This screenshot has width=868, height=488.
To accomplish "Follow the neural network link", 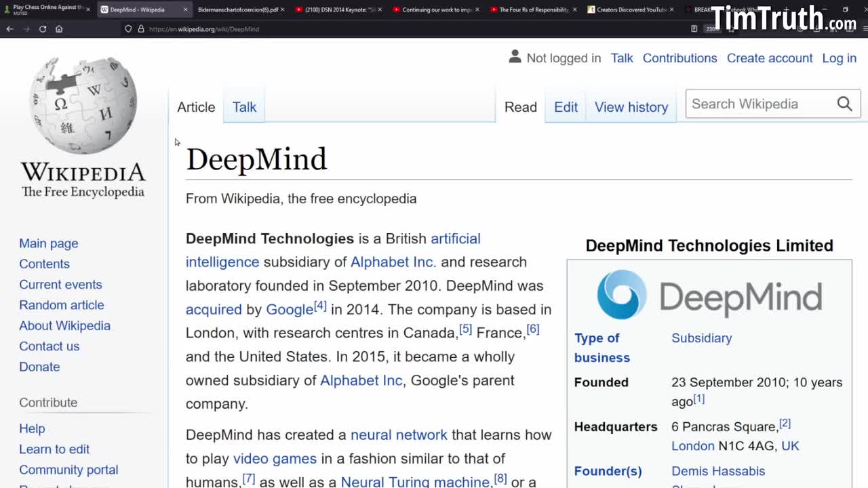I will pyautogui.click(x=399, y=434).
